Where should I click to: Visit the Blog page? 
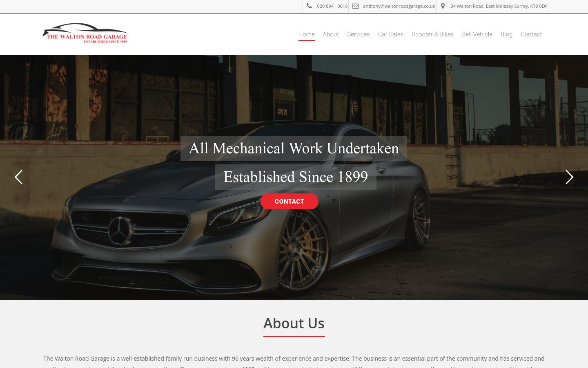[506, 34]
